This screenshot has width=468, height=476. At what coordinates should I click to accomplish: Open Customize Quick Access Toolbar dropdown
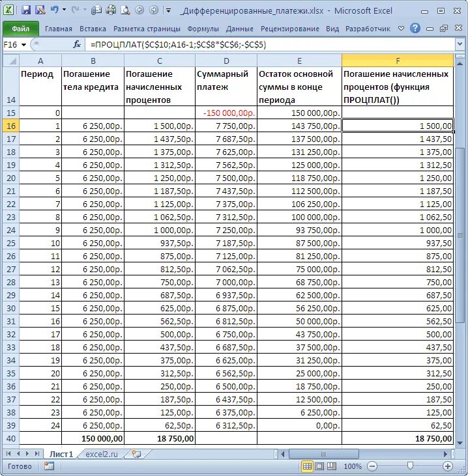[168, 10]
